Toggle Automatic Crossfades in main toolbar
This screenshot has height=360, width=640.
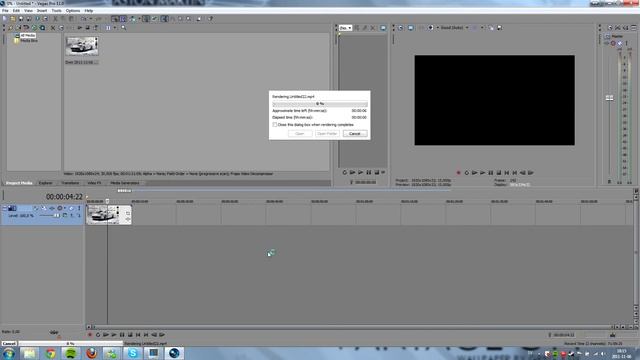(123, 19)
